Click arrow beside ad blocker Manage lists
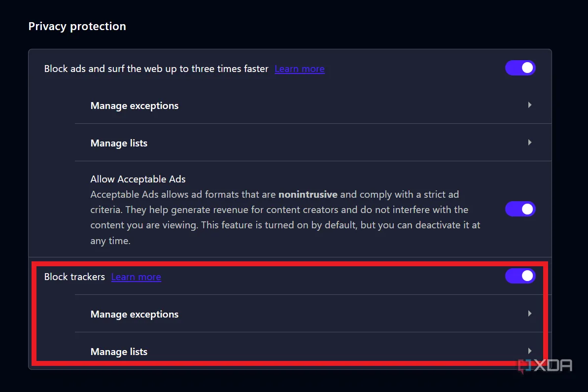 529,143
